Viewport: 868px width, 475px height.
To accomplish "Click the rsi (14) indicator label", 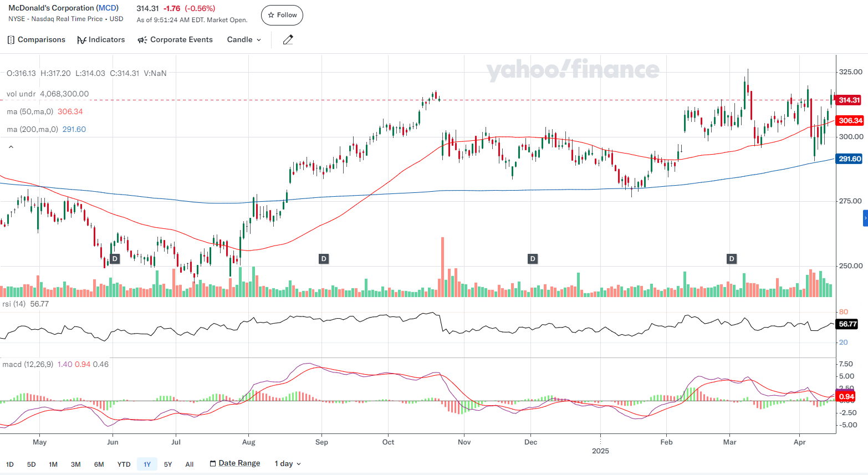I will point(25,304).
